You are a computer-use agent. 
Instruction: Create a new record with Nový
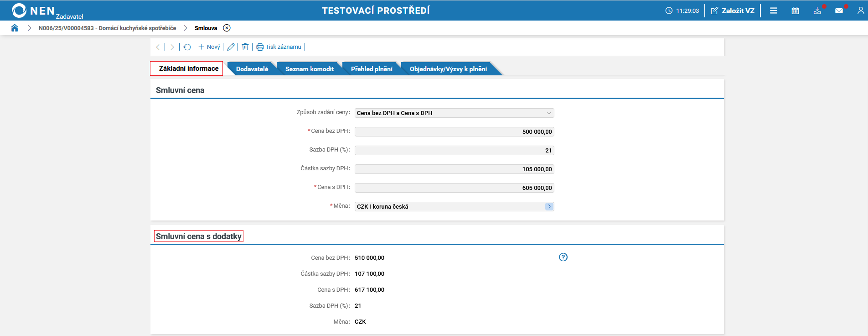click(209, 47)
